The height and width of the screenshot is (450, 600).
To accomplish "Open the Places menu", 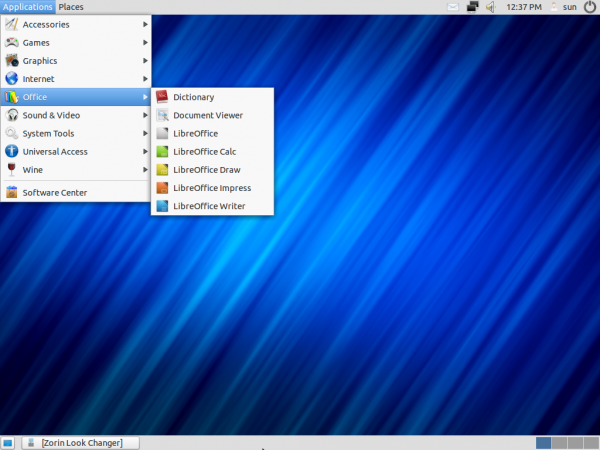I will pyautogui.click(x=71, y=7).
